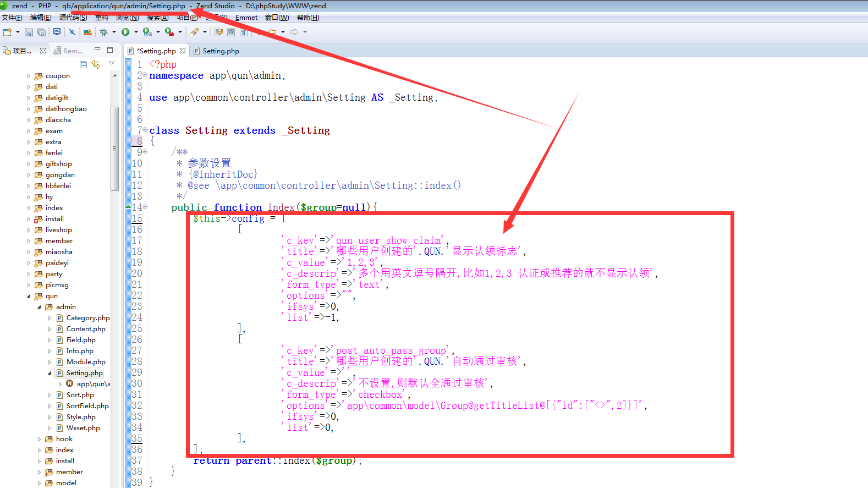
Task: Click the monitor-shaped toolbar icon
Action: pos(57,32)
